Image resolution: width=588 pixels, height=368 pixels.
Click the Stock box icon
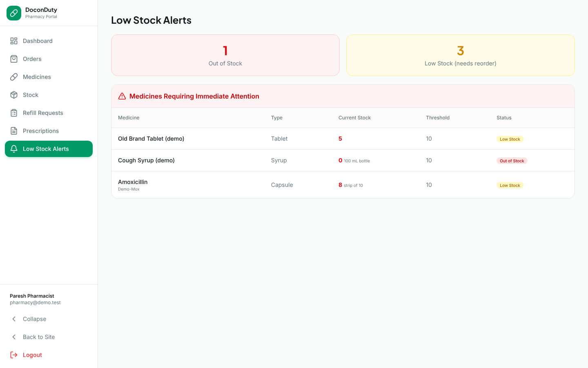[14, 95]
